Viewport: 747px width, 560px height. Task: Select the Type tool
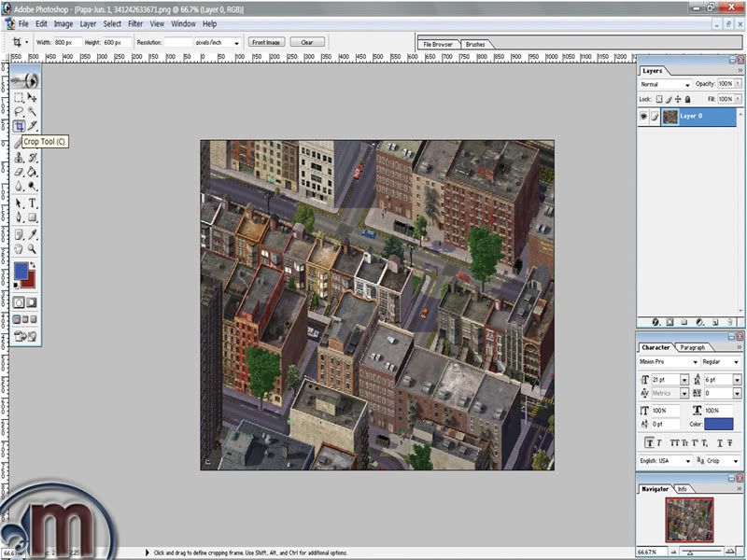pos(32,203)
